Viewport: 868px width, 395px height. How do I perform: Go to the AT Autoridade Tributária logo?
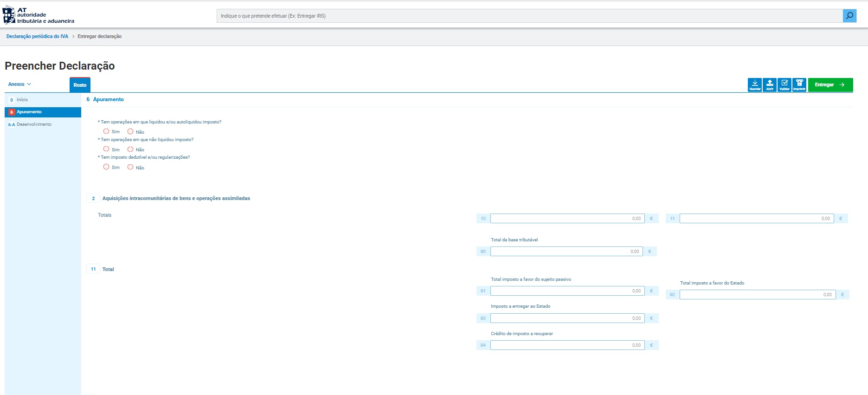pos(39,15)
